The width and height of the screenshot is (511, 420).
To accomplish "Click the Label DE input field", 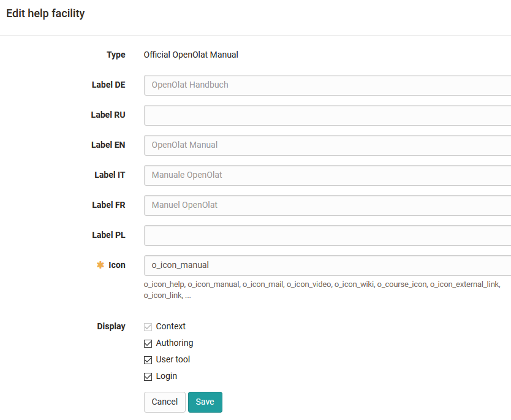I will tap(328, 85).
